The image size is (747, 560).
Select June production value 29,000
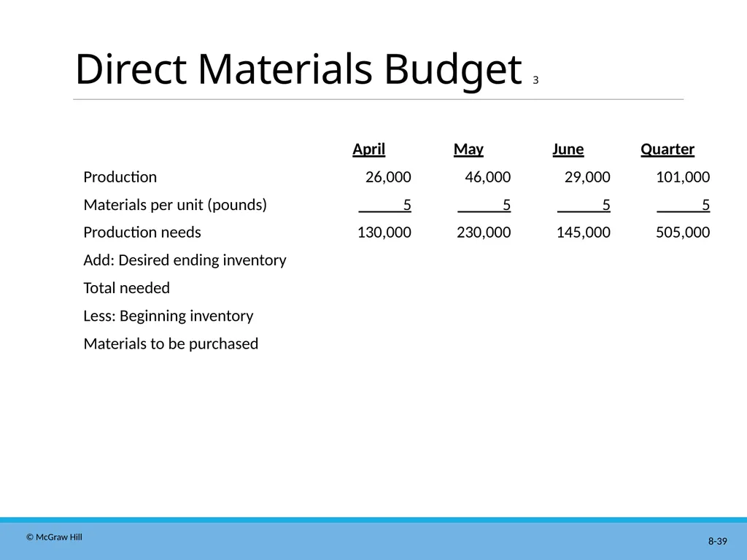(587, 177)
